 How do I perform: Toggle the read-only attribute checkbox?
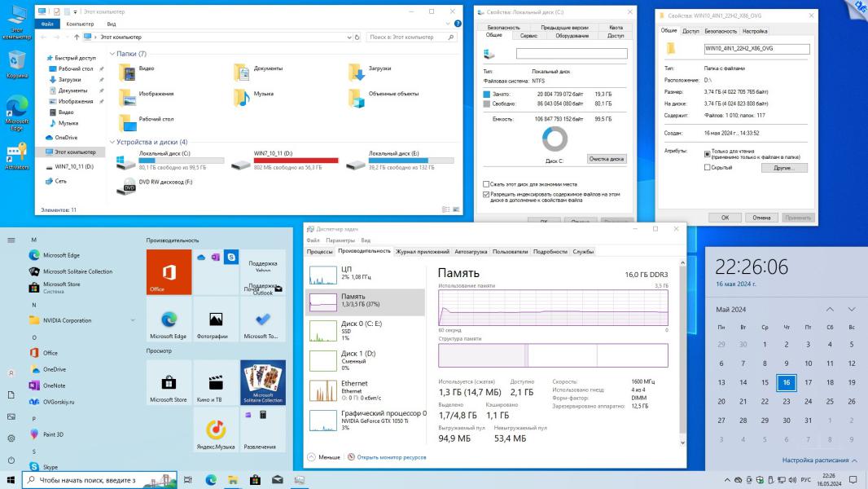pyautogui.click(x=707, y=153)
